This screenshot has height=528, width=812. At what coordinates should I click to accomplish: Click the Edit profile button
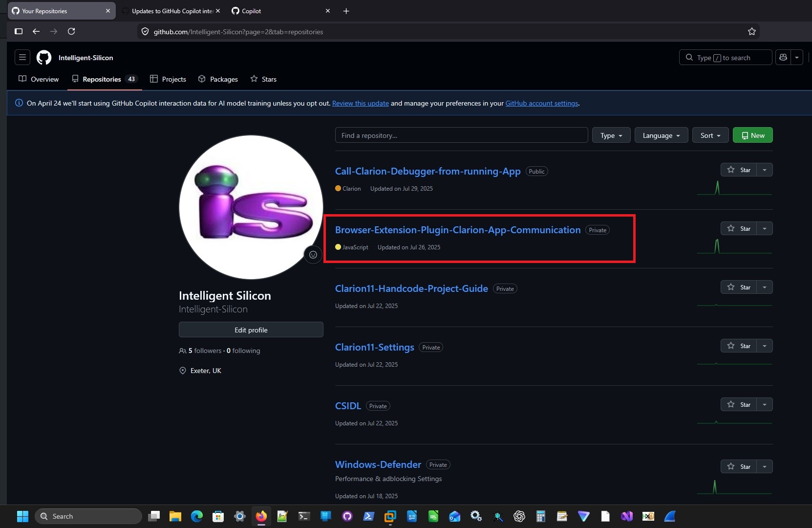[251, 330]
